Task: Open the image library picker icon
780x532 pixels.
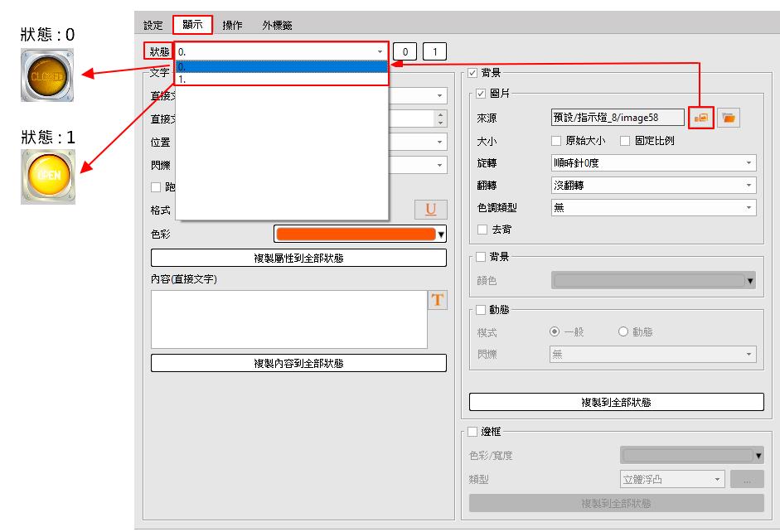Action: point(701,118)
